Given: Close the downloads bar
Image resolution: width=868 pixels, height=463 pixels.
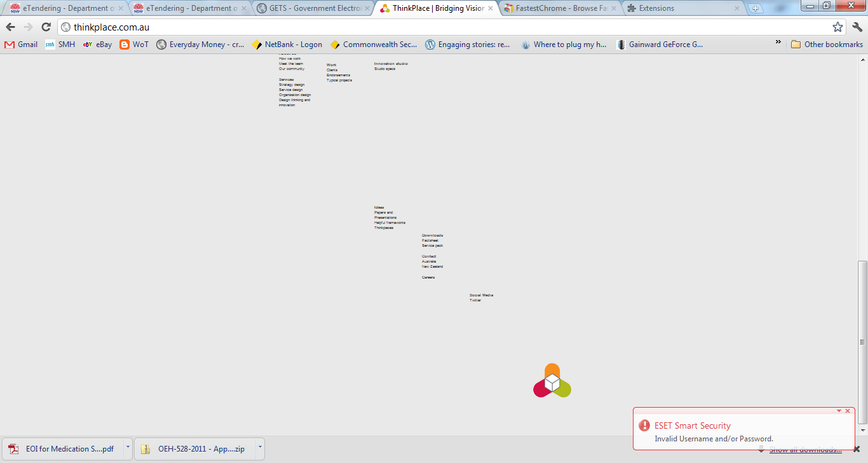Looking at the screenshot, I should [x=856, y=449].
